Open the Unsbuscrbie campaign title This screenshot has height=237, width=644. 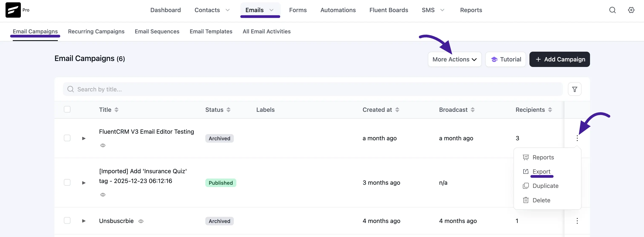116,221
